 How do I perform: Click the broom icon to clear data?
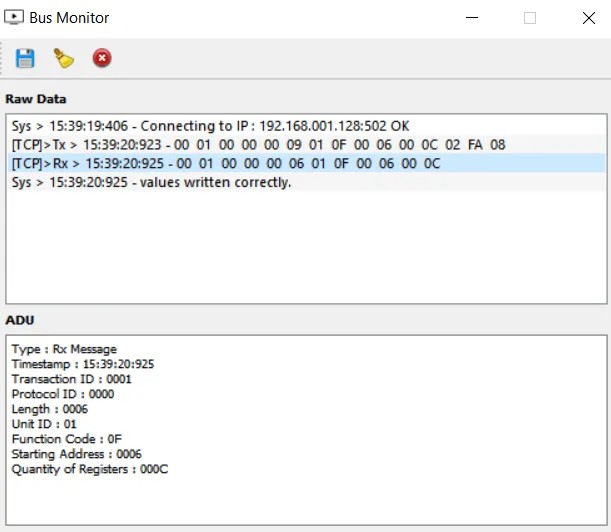(64, 59)
